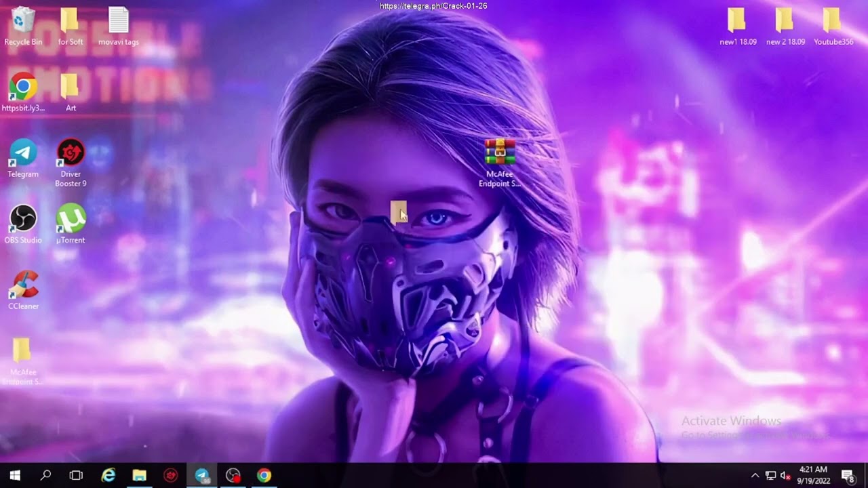Select the 'movavi tags' text file
This screenshot has height=488, width=868.
[119, 26]
